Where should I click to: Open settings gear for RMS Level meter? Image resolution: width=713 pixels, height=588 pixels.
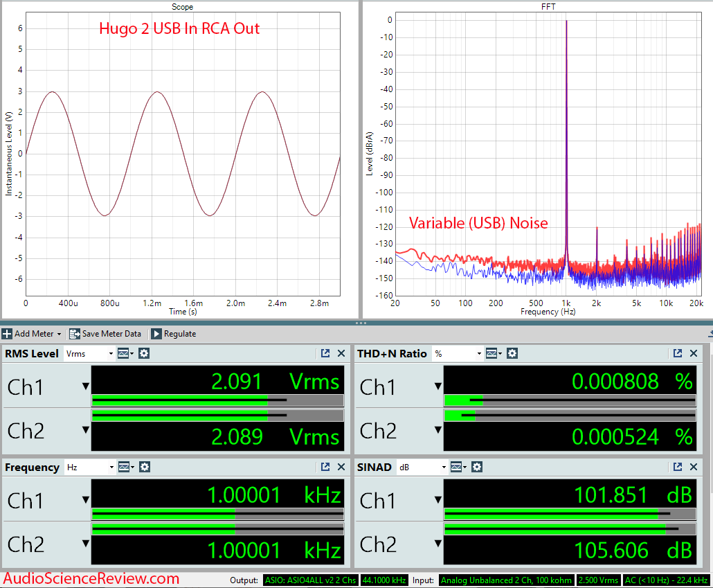(144, 354)
